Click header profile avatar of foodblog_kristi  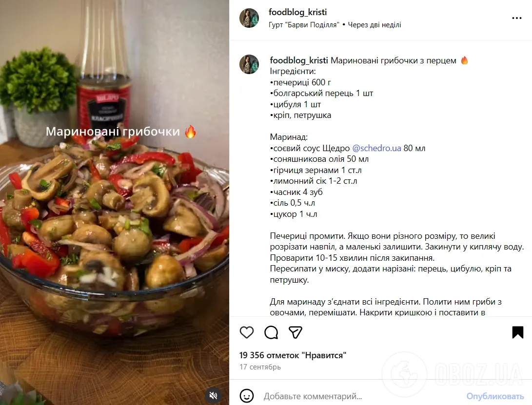(x=249, y=18)
